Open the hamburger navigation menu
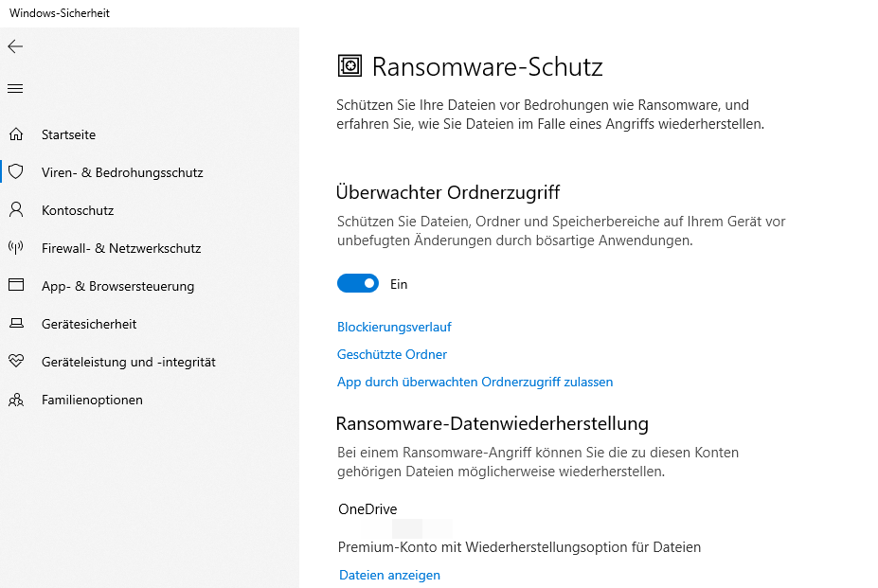 [x=15, y=89]
